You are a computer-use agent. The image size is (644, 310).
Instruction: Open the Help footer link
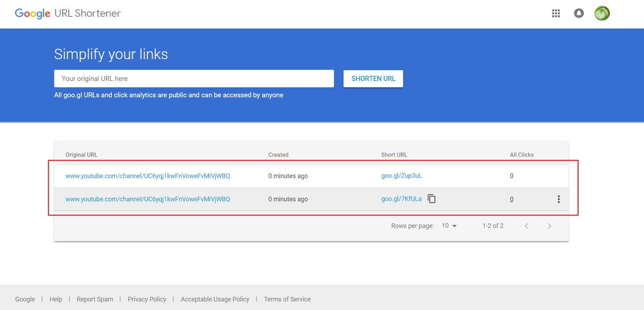click(x=56, y=299)
